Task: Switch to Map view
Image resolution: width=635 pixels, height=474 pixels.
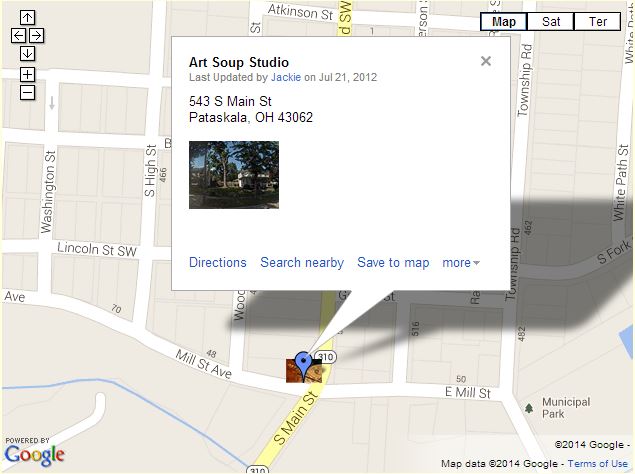Action: click(x=503, y=21)
